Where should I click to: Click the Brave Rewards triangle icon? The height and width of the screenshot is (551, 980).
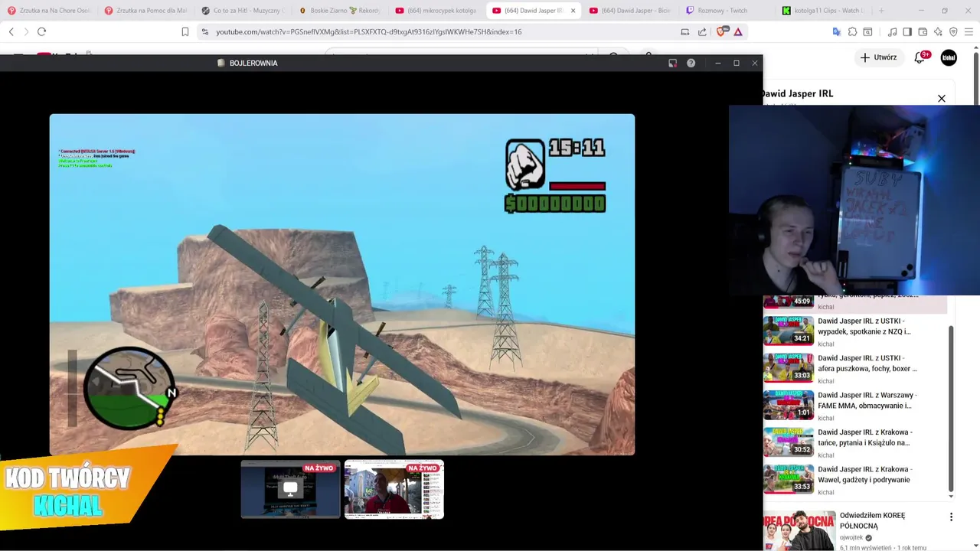pyautogui.click(x=738, y=31)
